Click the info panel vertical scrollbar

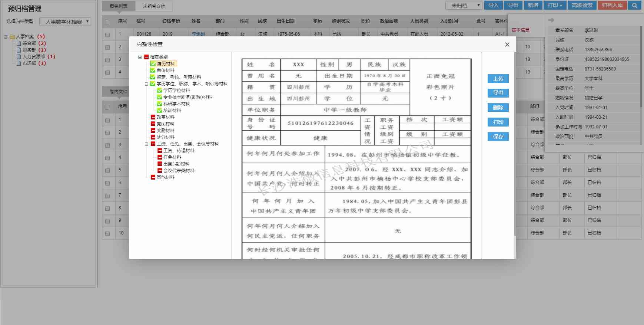coord(641,67)
